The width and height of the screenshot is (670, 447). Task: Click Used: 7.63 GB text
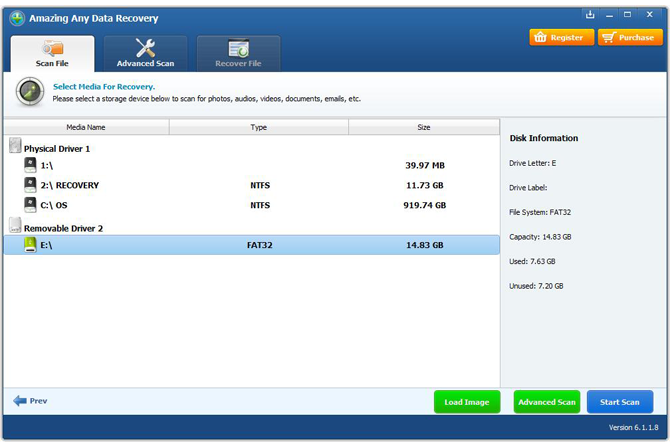coord(532,262)
